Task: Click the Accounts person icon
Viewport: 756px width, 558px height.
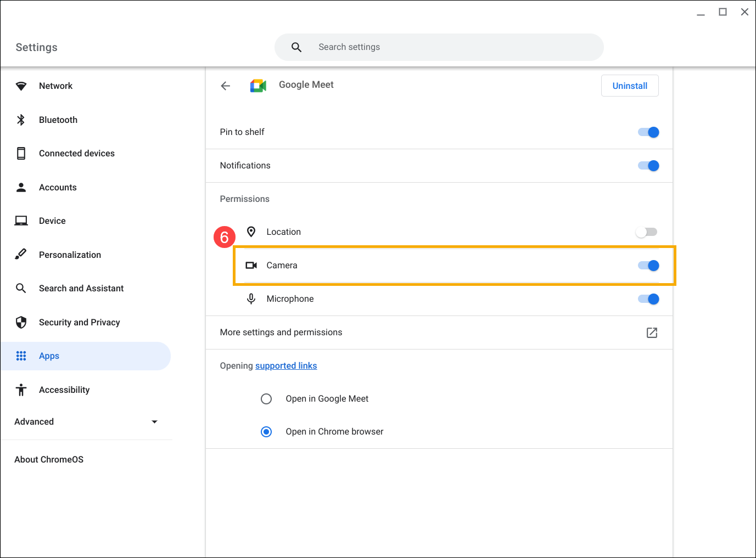Action: point(21,187)
